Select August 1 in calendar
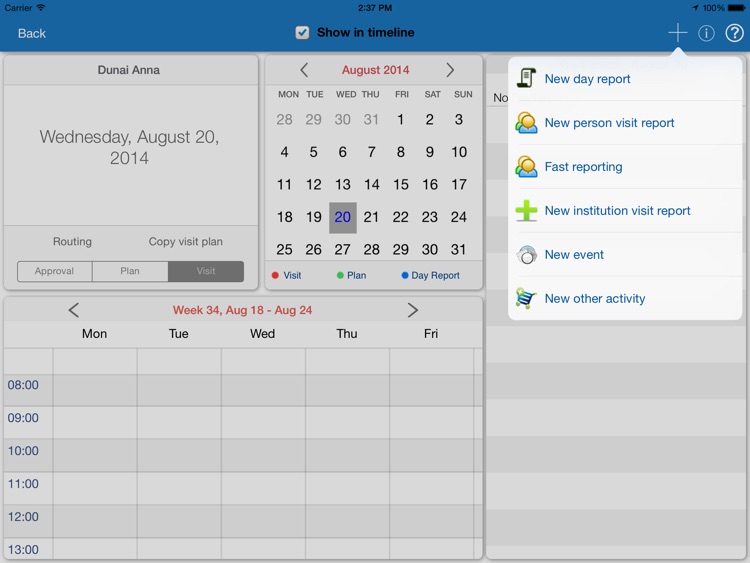This screenshot has height=563, width=750. pyautogui.click(x=400, y=119)
